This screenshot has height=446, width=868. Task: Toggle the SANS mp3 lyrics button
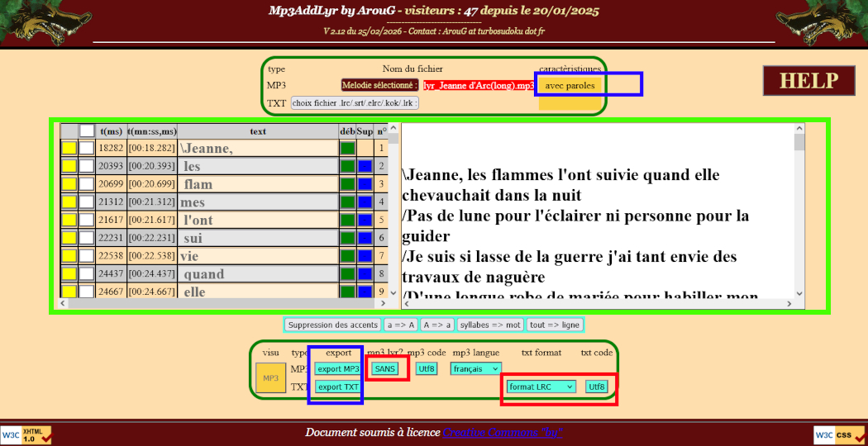[384, 368]
